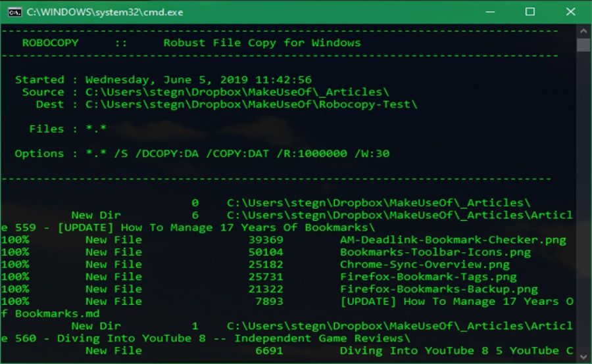
Task: Click the Bookmarks-Toolbar-Icons.png file name
Action: 435,252
